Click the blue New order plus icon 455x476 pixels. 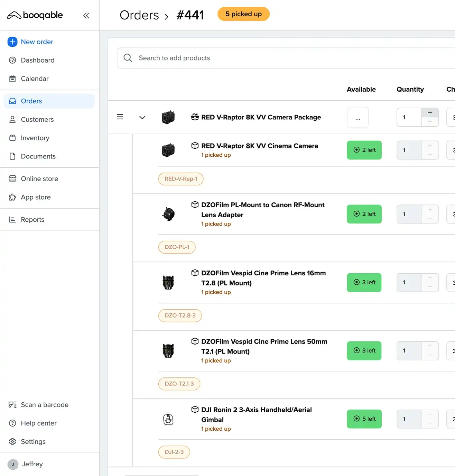click(x=12, y=42)
